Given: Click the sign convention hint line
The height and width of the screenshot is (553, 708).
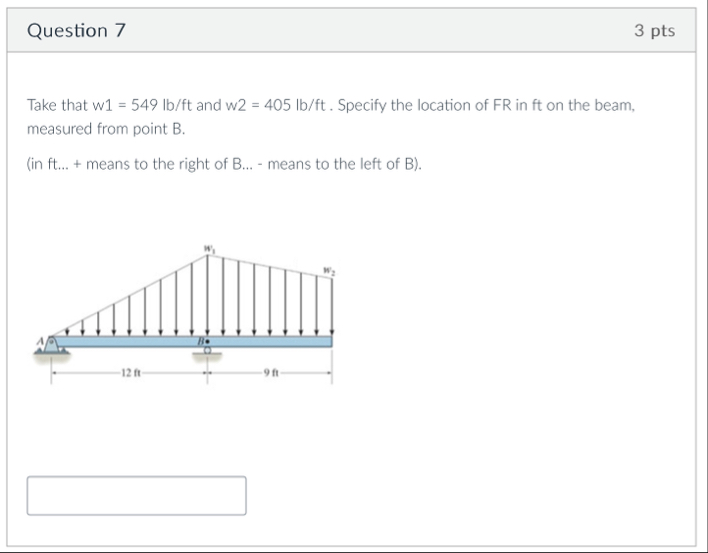Looking at the screenshot, I should 224,165.
